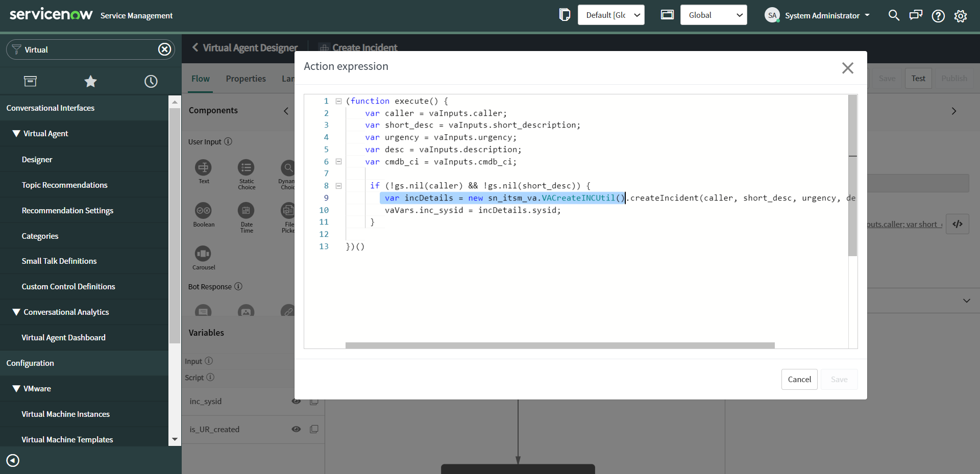
Task: Show all applications archive icon
Action: pyautogui.click(x=30, y=81)
